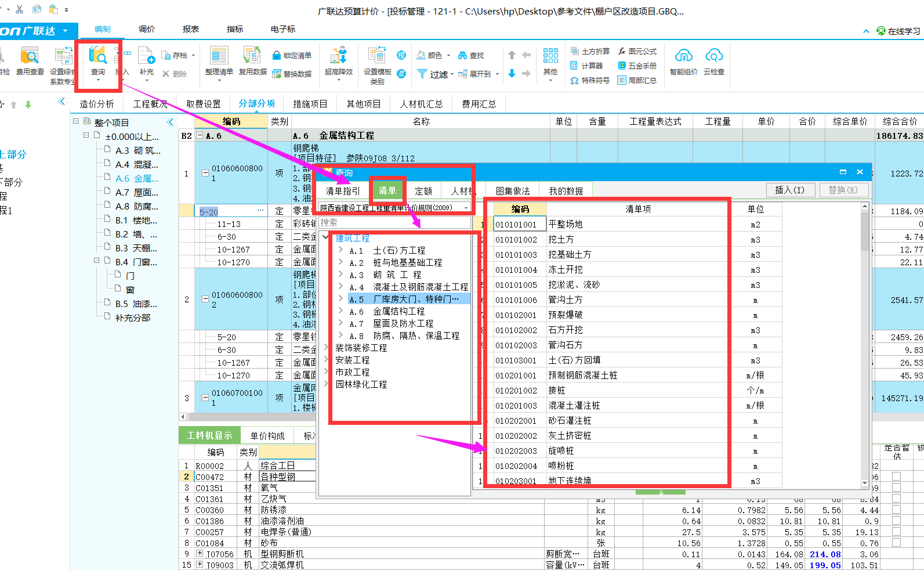Viewport: 924px width, 570px height.
Task: Expand A.6 金属结构工程 node in query tree
Action: (340, 311)
